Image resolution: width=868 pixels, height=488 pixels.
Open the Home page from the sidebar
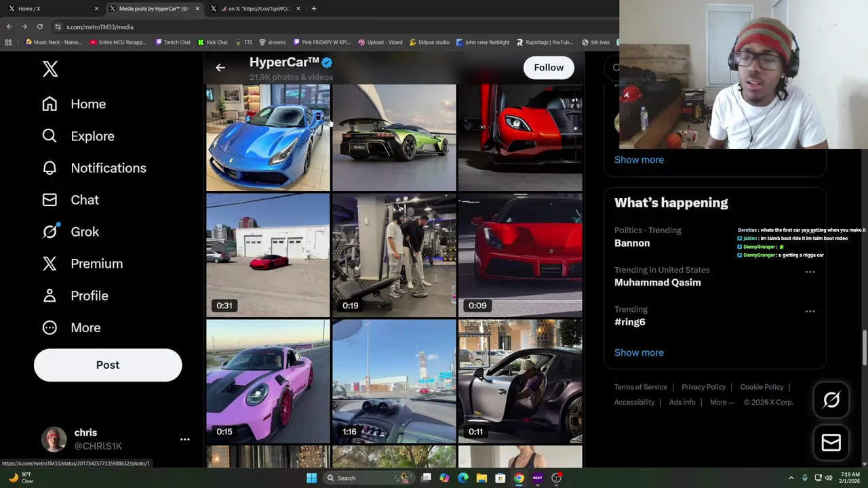click(x=74, y=104)
